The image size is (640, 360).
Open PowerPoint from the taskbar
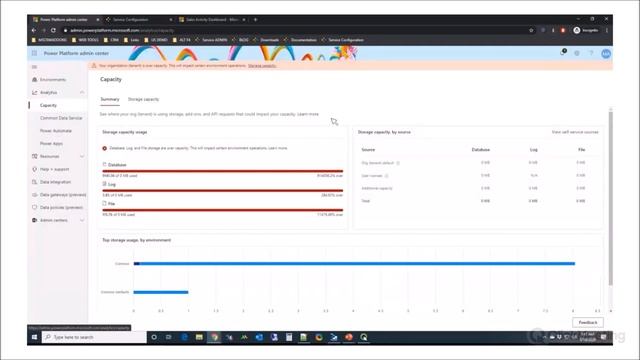coord(349,337)
